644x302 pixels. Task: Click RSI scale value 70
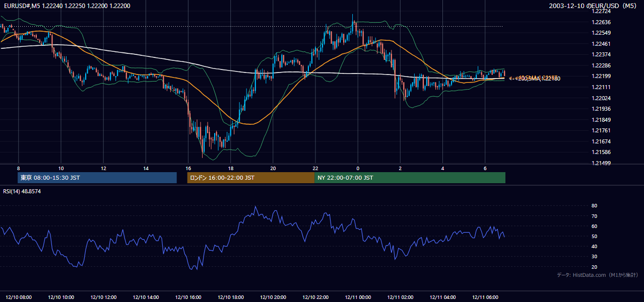tap(595, 216)
